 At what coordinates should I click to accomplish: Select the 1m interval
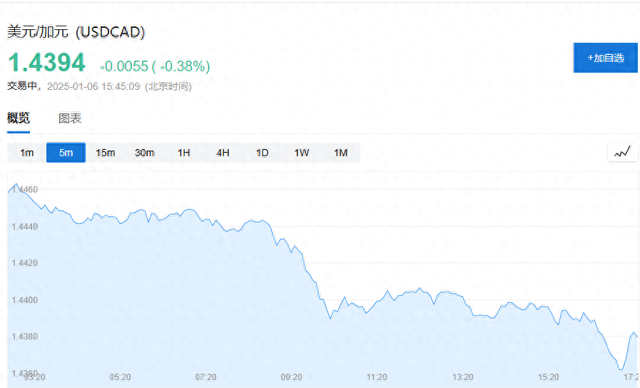click(27, 153)
